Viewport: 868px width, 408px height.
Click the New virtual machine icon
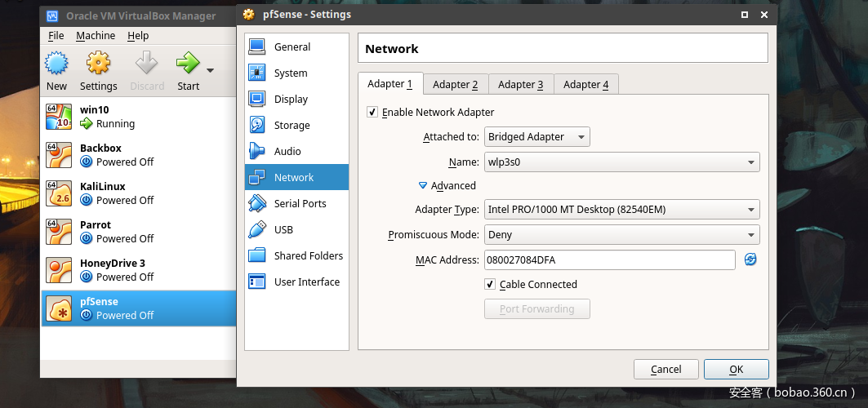tap(56, 64)
